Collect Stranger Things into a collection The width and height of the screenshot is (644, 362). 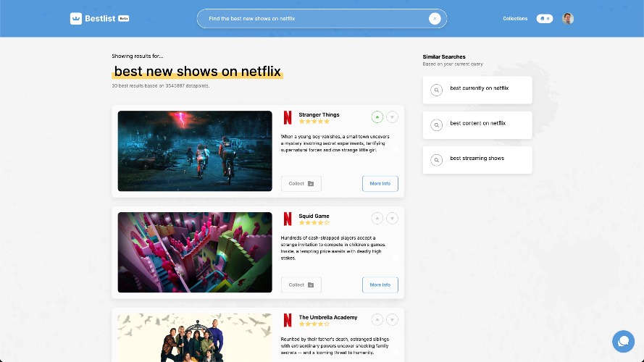tap(301, 183)
